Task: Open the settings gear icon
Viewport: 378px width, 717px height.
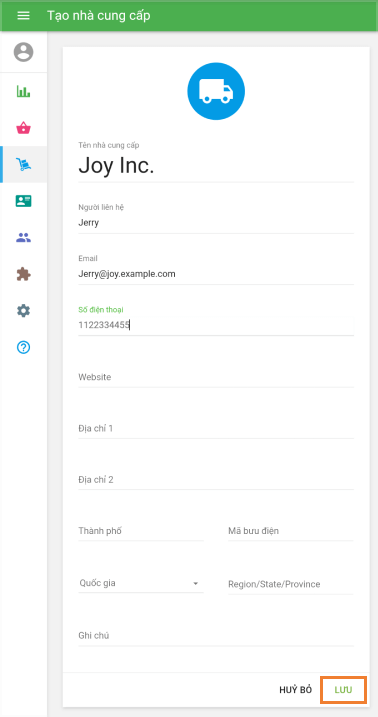Action: point(23,311)
